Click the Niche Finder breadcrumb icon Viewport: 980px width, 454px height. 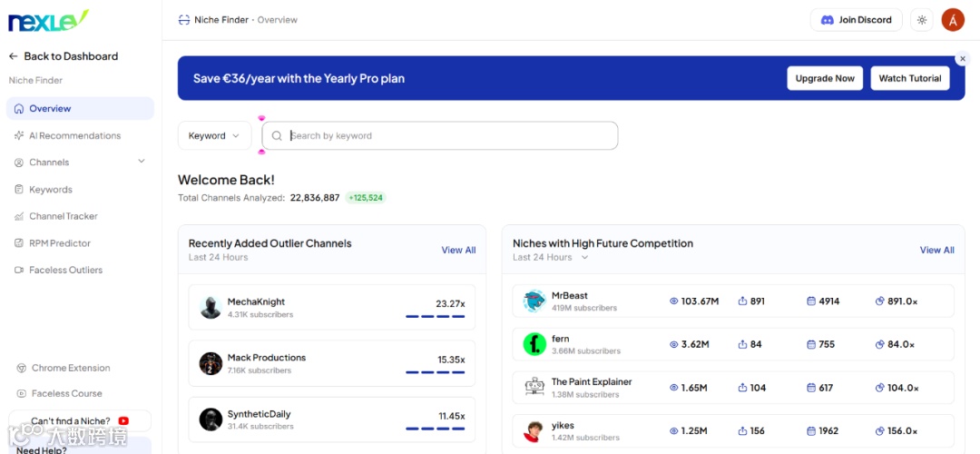coord(183,20)
